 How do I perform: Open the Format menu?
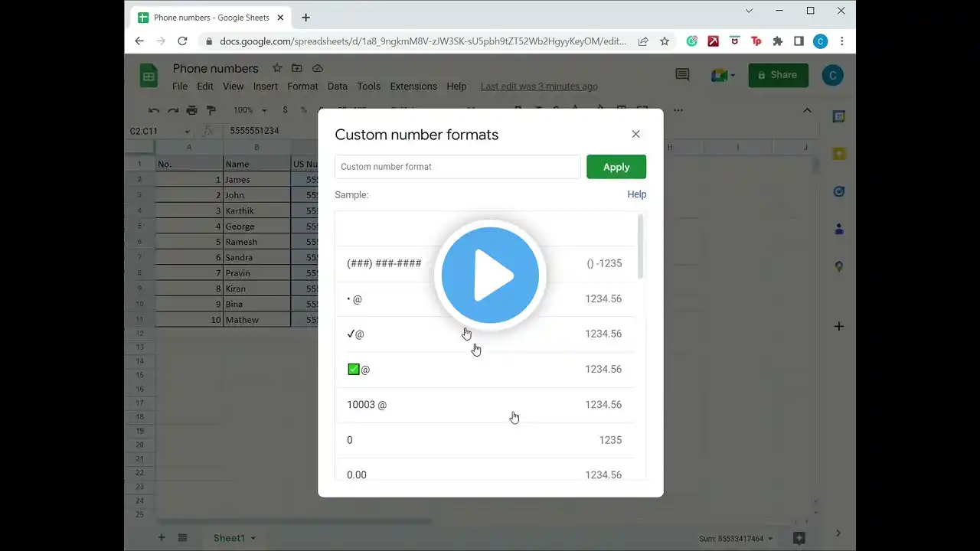(302, 86)
